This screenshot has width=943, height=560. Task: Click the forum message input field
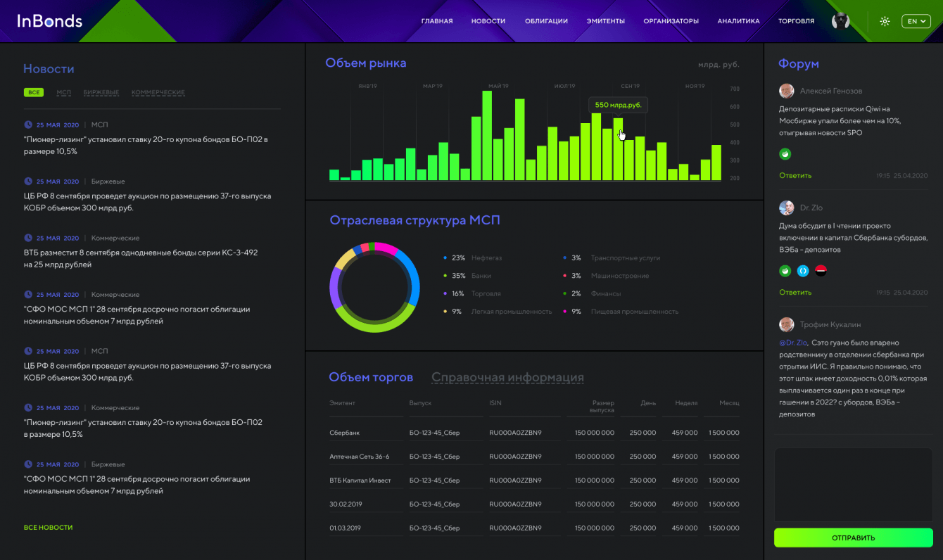(x=853, y=485)
